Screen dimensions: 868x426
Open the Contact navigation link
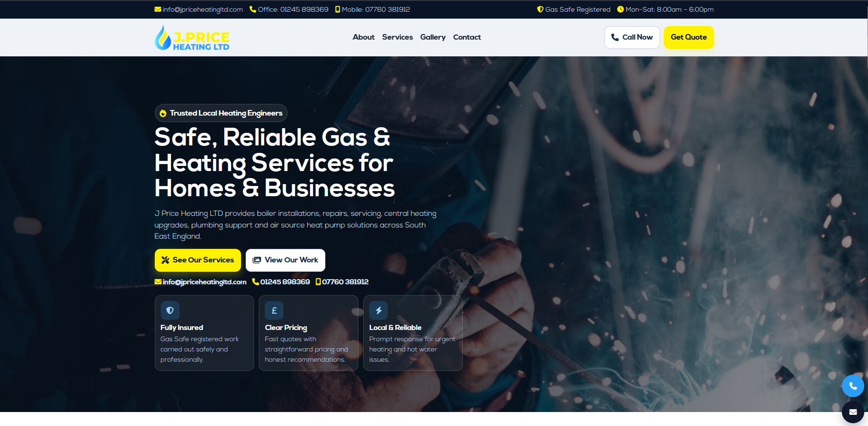pos(467,37)
